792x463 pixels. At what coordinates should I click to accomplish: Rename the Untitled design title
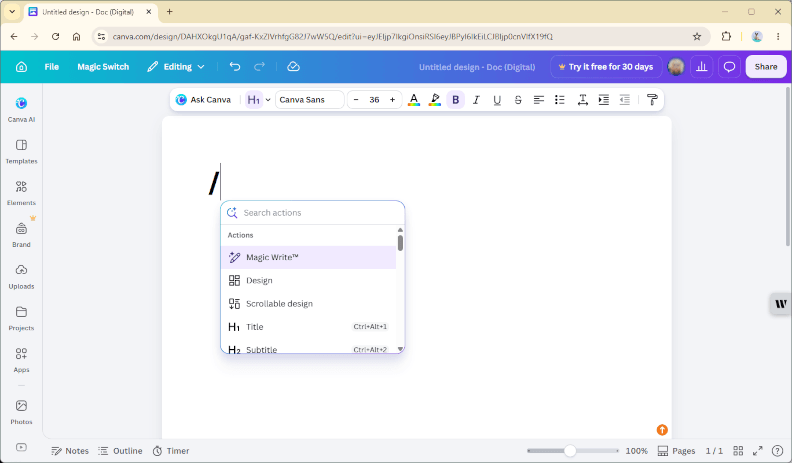(477, 67)
